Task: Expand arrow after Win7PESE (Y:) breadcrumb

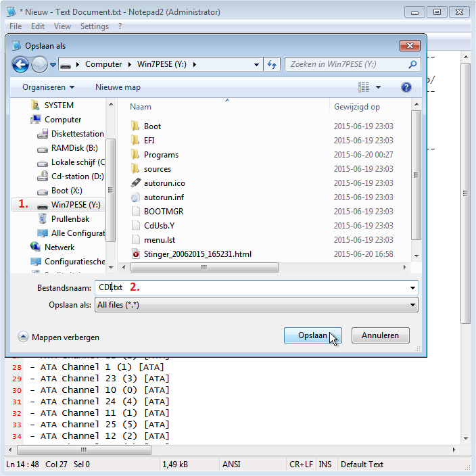Action: [x=195, y=64]
